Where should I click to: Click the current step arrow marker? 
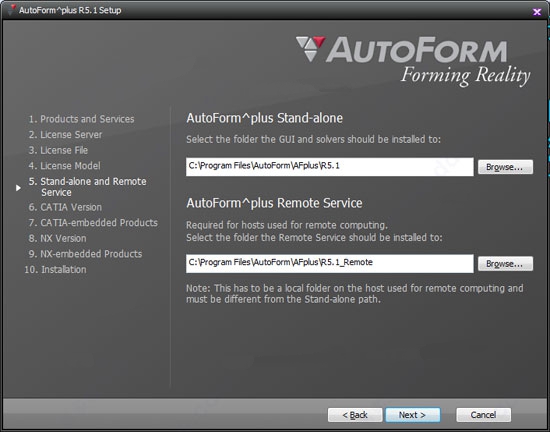[x=18, y=188]
